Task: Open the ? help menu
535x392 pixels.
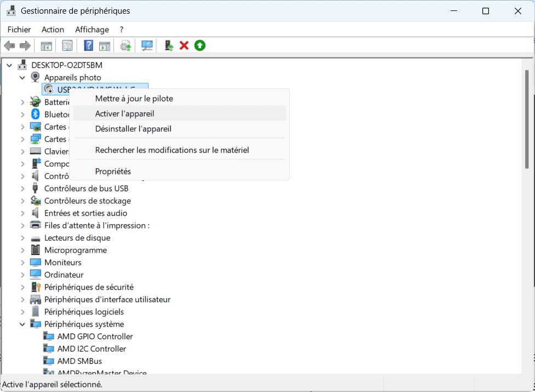Action: [x=122, y=30]
